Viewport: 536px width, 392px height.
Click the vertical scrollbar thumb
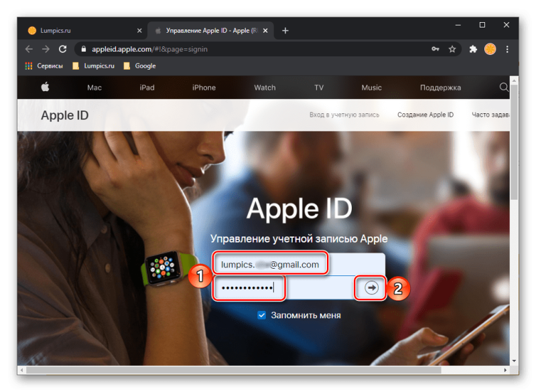pos(514,142)
